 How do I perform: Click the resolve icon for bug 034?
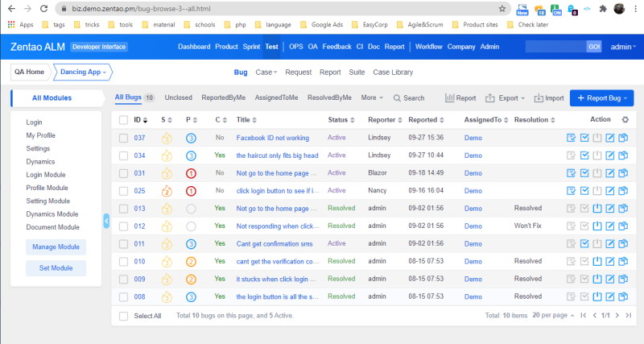[x=584, y=155]
